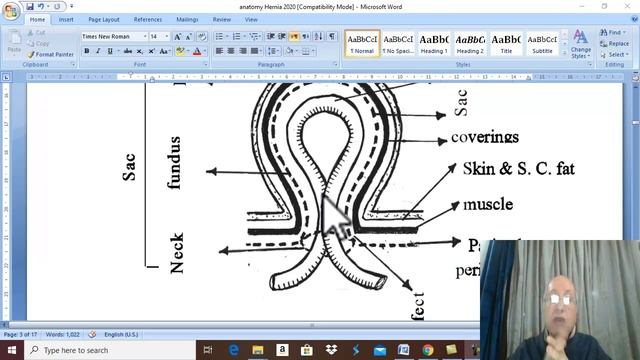Open Microsoft Store from taskbar

[x=307, y=350]
